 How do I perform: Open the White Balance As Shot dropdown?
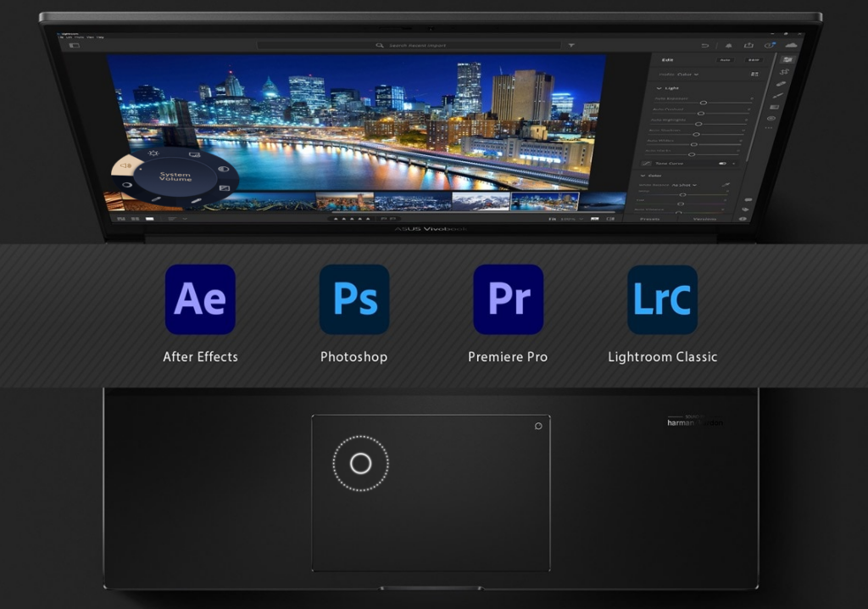(x=683, y=185)
